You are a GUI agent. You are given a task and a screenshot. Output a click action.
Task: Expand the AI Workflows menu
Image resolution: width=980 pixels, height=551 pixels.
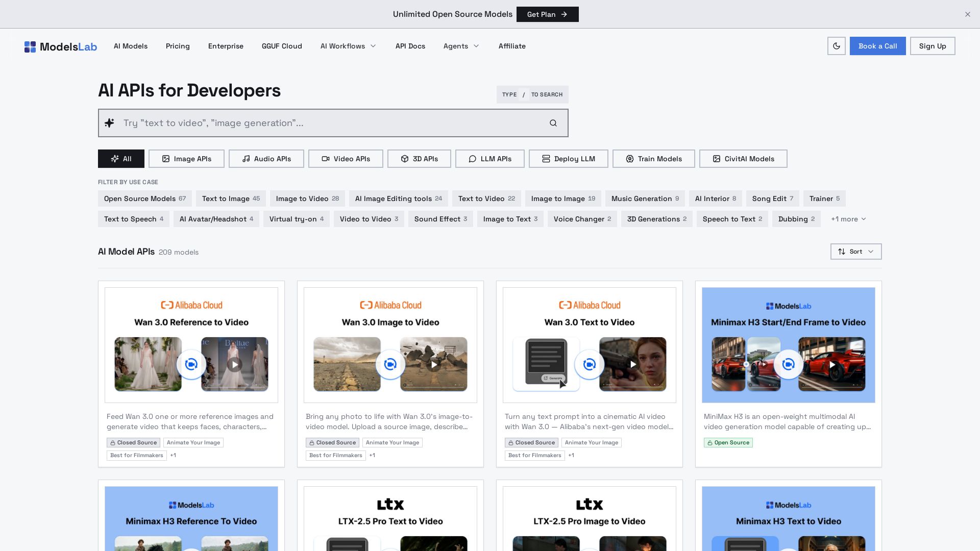(x=348, y=46)
